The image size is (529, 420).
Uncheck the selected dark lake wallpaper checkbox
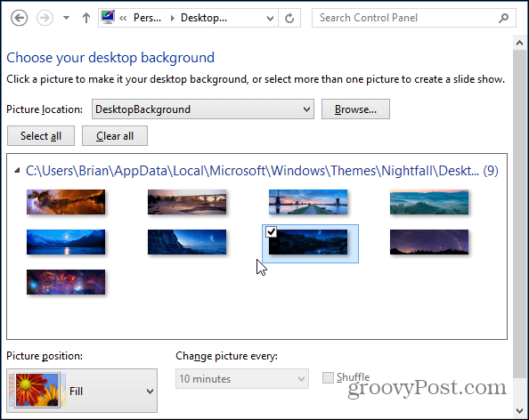pos(272,232)
